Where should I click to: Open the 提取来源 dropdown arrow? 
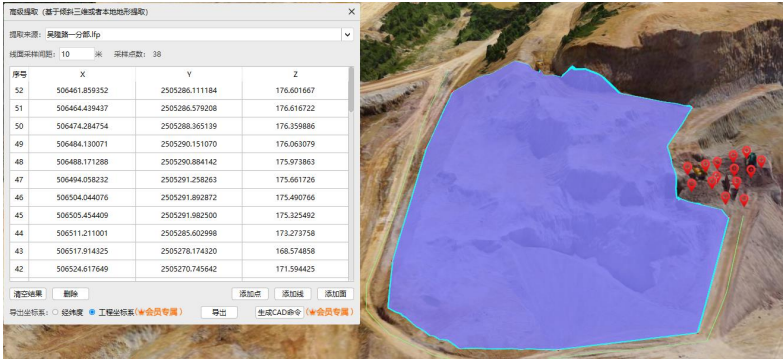[x=348, y=34]
